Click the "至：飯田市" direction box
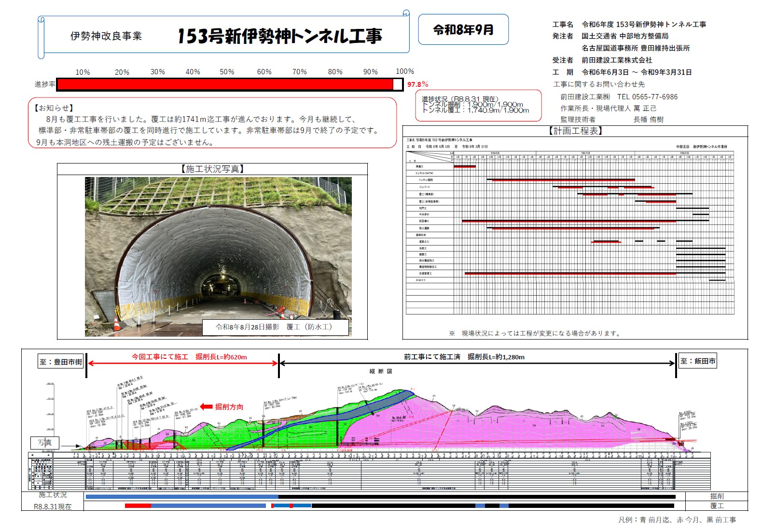 coord(698,361)
